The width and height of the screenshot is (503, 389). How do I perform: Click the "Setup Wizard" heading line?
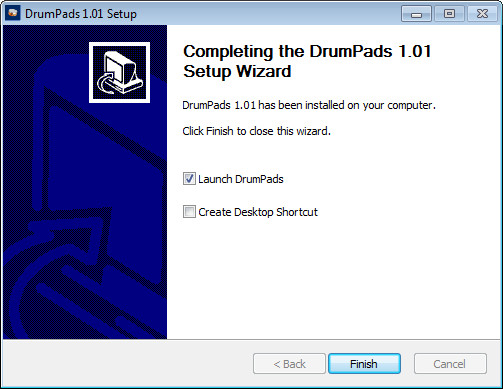[x=237, y=71]
